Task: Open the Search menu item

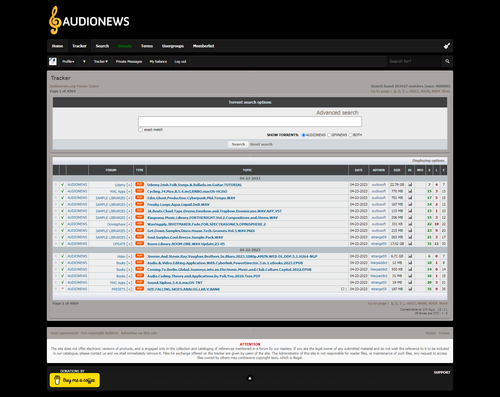Action: [102, 46]
